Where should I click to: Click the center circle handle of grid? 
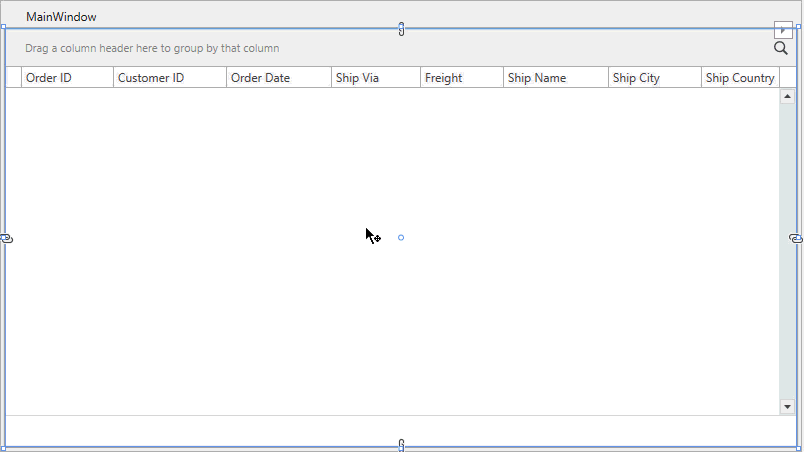pos(401,237)
